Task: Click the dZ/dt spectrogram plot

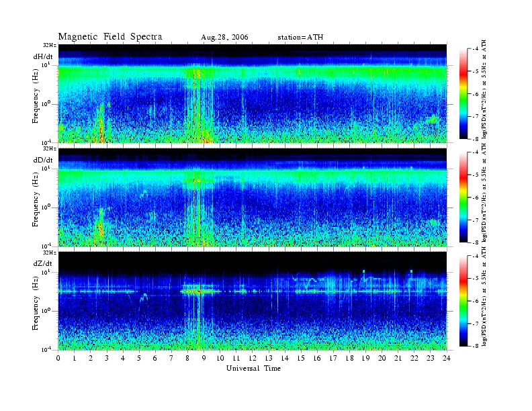Action: [253, 301]
